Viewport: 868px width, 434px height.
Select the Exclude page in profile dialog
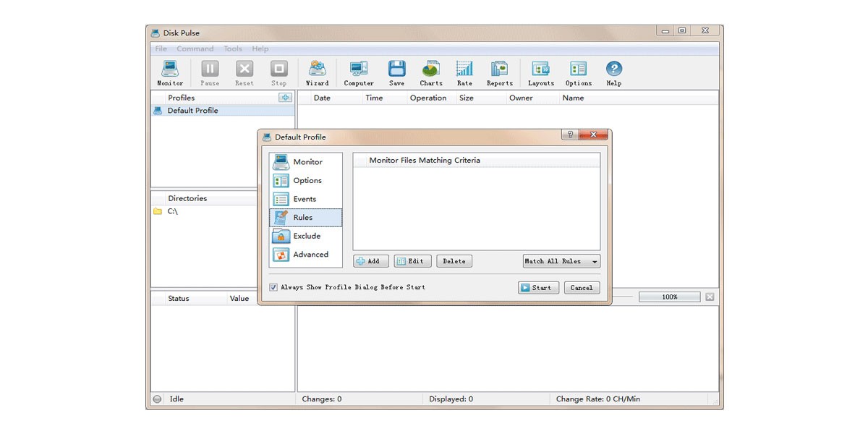pos(306,236)
